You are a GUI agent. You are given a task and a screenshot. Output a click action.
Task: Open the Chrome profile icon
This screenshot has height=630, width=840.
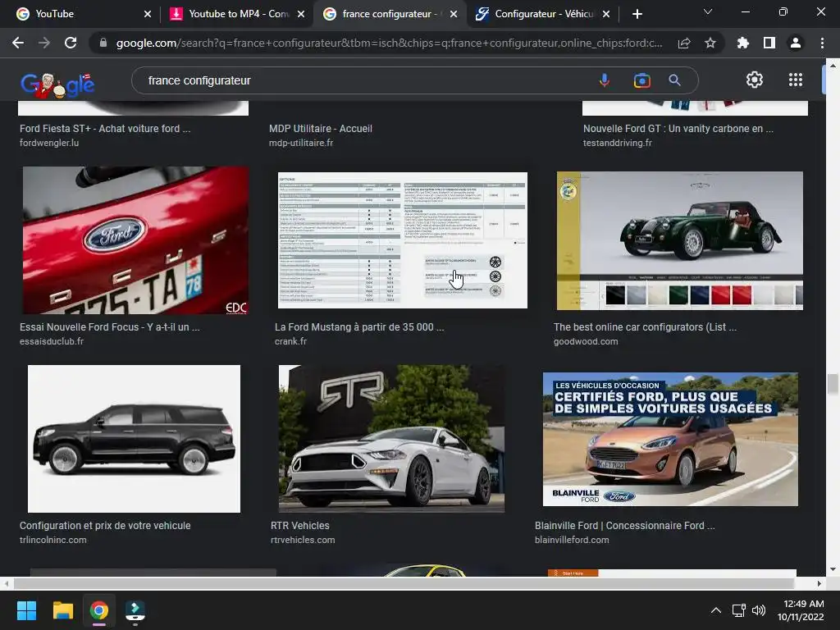pos(796,43)
